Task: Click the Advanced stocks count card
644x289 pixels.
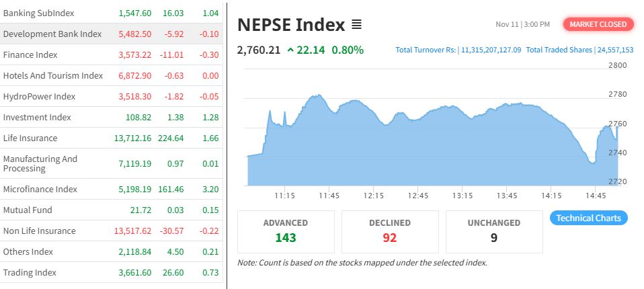Action: coord(286,231)
